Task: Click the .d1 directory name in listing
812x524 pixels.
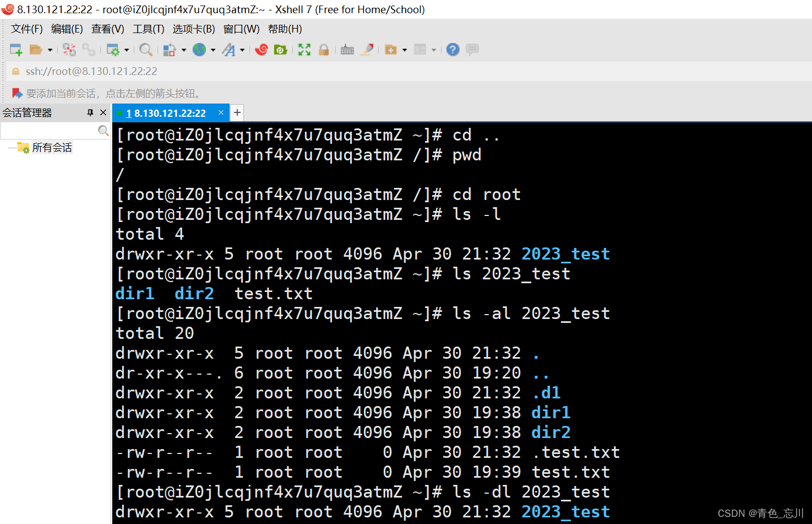Action: pyautogui.click(x=546, y=393)
